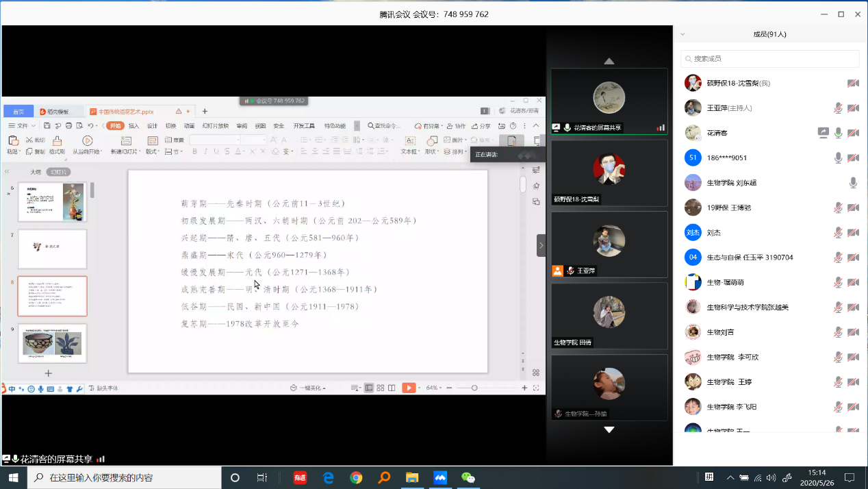The image size is (868, 489).
Task: Collapse the members panel with the header chevron
Action: click(682, 34)
